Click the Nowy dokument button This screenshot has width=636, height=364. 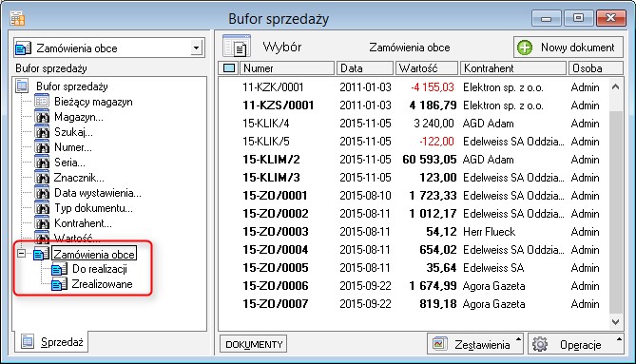pos(568,48)
